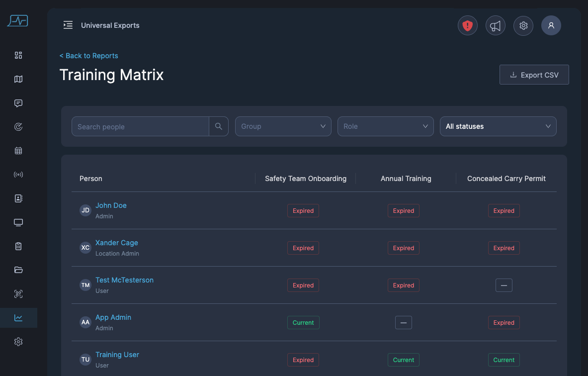Click App Admin's Current Safety Onboarding badge
588x376 pixels.
click(x=303, y=322)
